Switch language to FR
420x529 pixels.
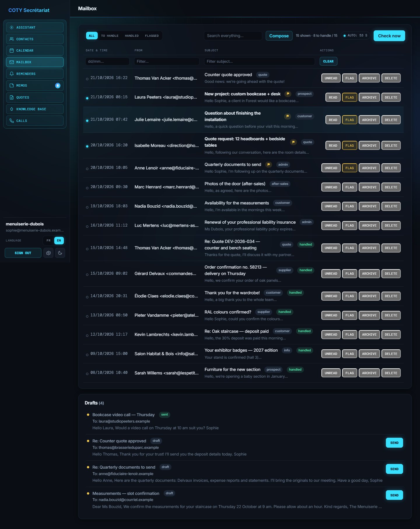[49, 241]
